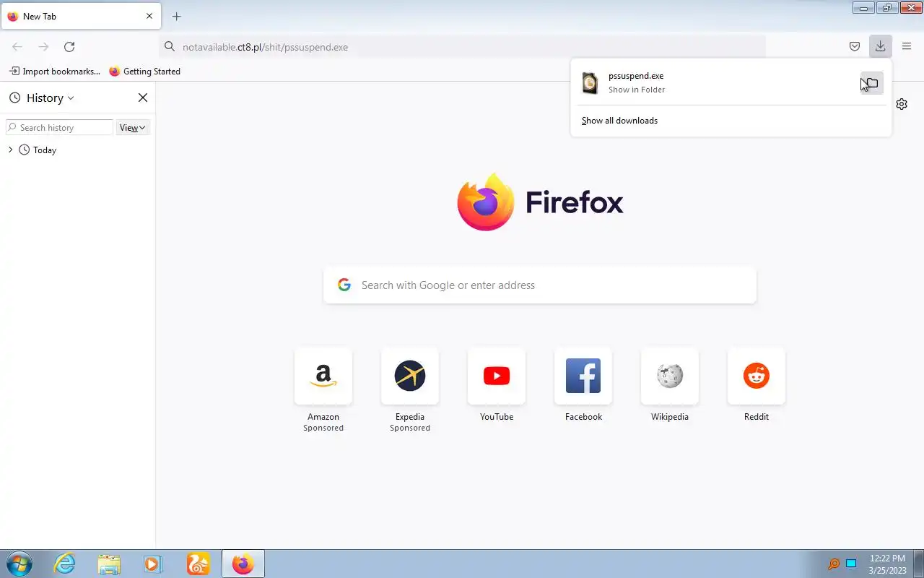924x578 pixels.
Task: Click the pssuspend.exe file icon
Action: tap(590, 83)
